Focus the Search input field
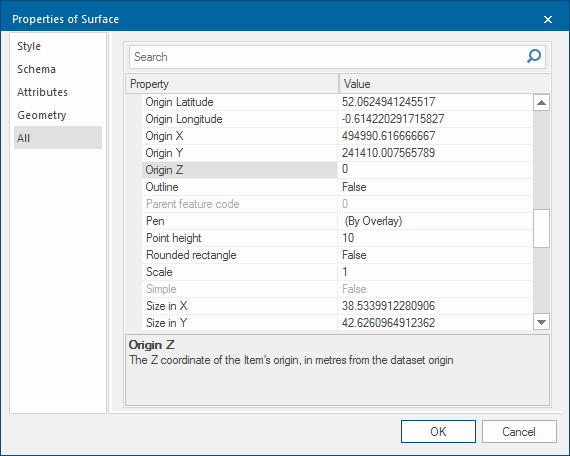Screen dimensions: 570x456 pos(327,57)
